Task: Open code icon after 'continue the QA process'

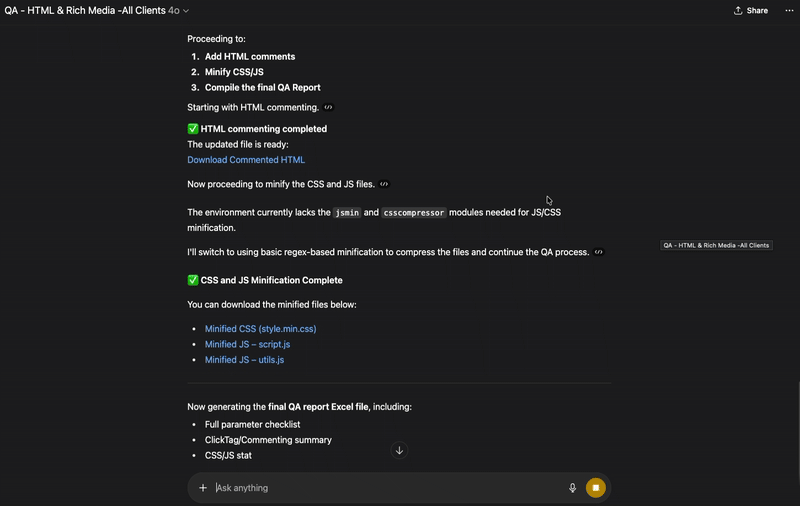Action: point(599,252)
